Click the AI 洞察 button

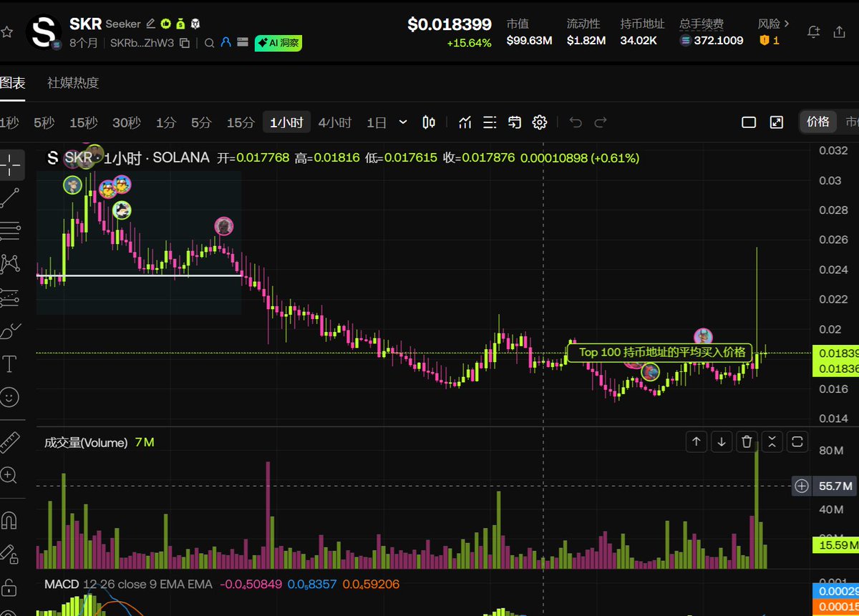tap(278, 43)
